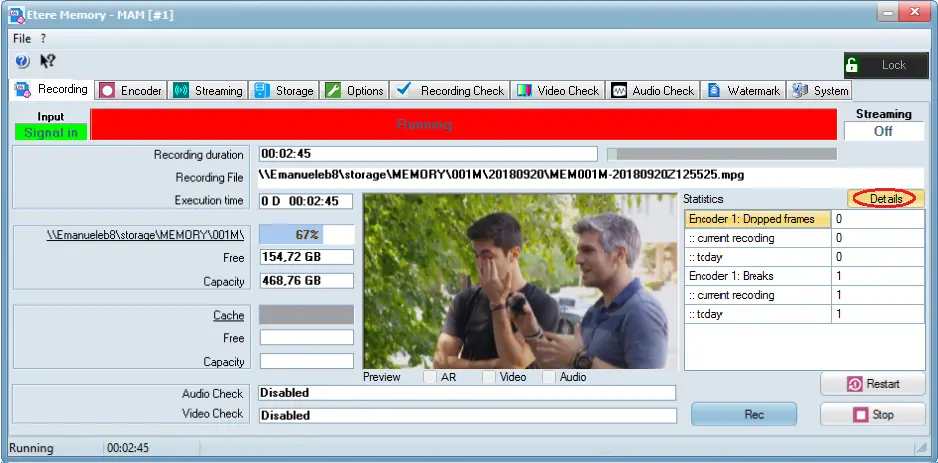Open the Storage tab

tap(284, 91)
